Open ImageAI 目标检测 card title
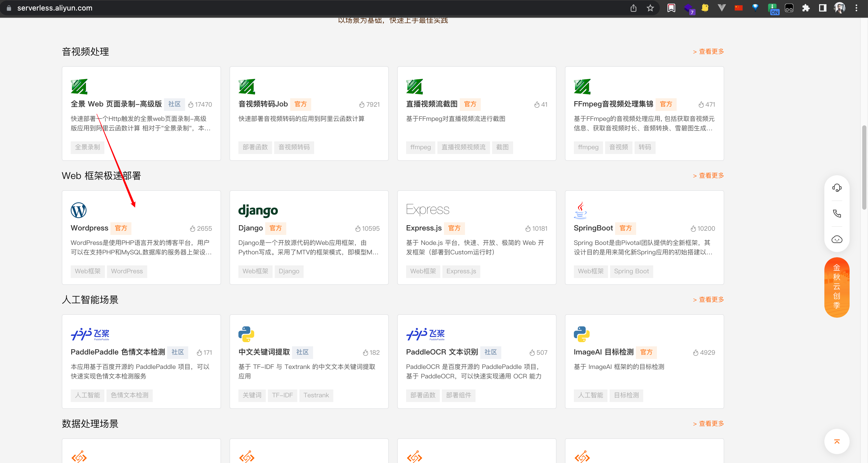The width and height of the screenshot is (868, 463). (x=604, y=352)
